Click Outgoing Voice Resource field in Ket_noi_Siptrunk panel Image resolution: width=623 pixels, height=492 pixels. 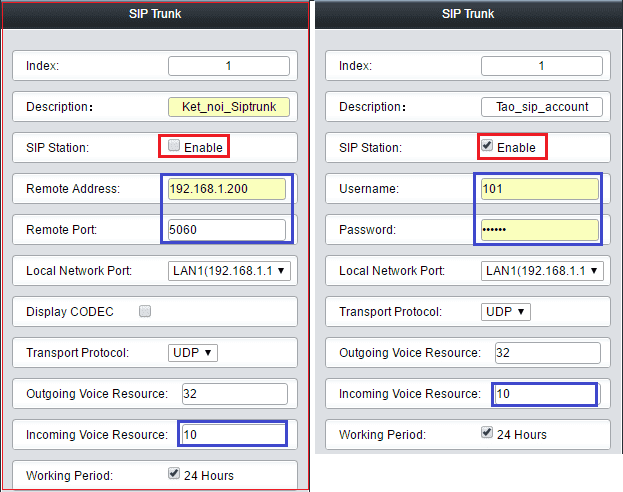click(234, 393)
